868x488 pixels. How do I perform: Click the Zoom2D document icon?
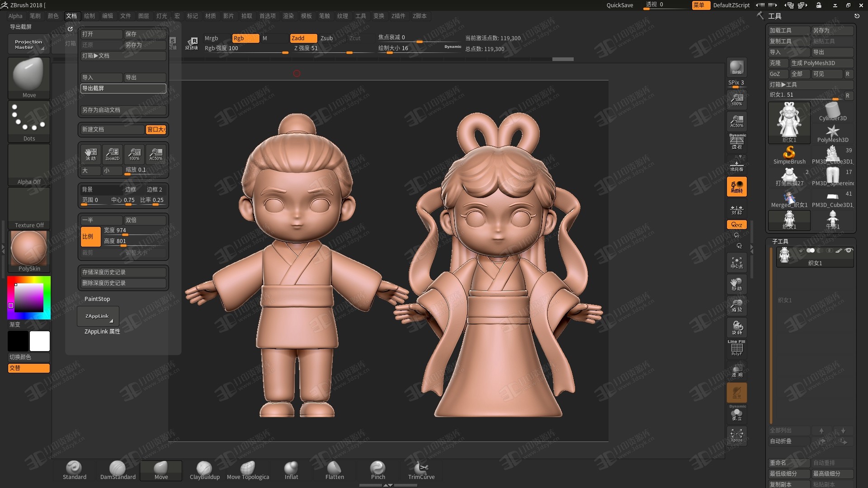(x=112, y=154)
